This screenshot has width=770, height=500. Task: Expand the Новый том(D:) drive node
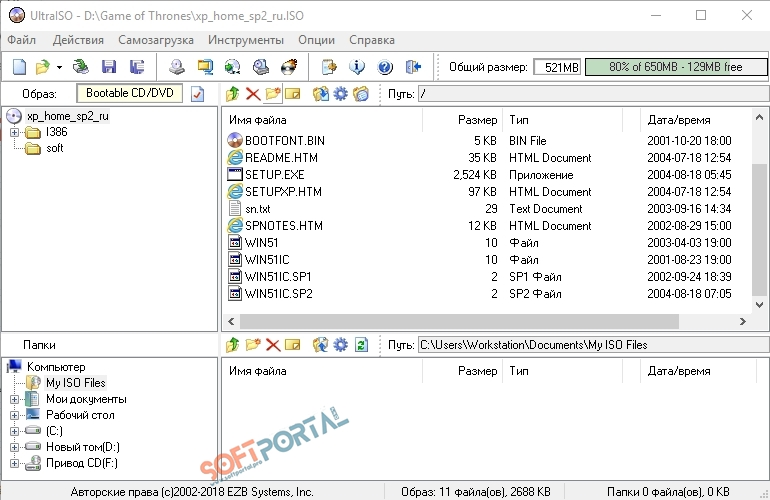pos(14,447)
